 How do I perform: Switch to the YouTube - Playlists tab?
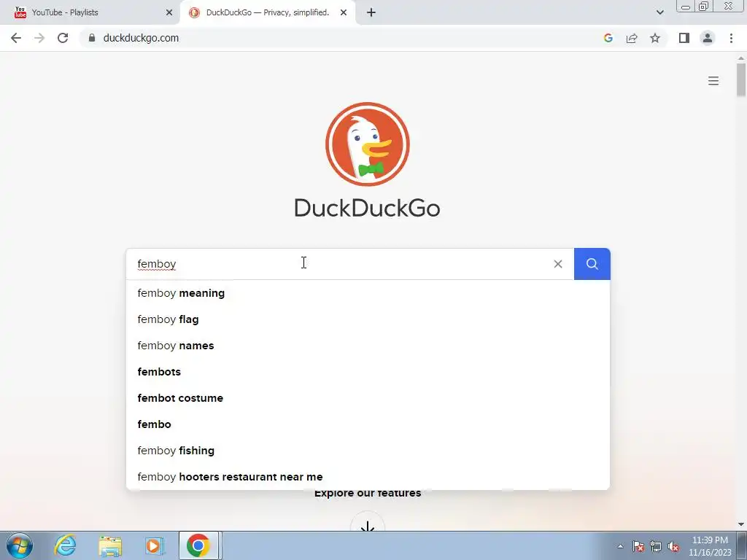pyautogui.click(x=90, y=13)
